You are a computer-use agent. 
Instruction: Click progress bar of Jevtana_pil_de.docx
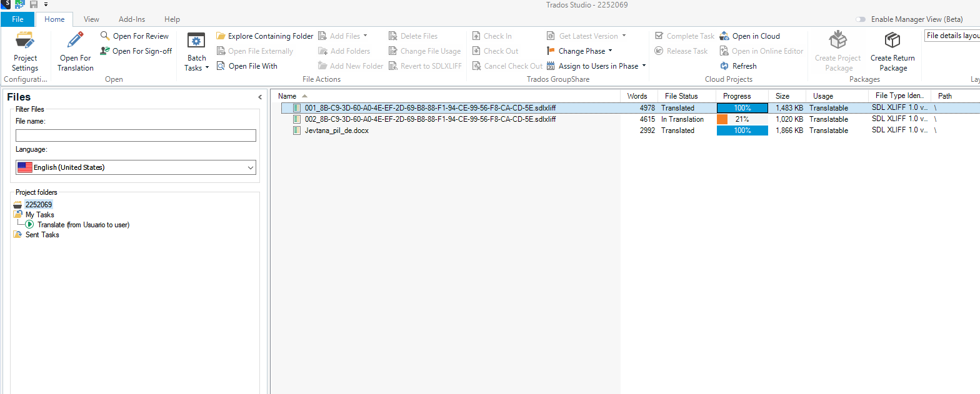742,131
